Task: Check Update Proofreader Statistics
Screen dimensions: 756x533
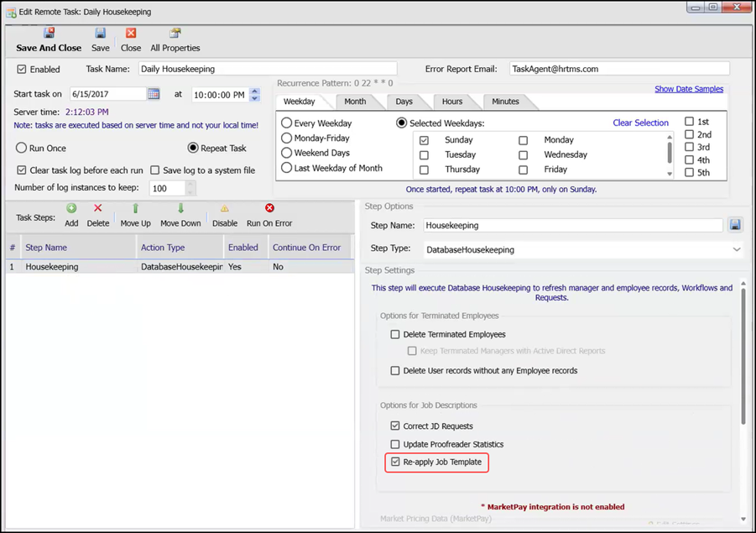Action: click(395, 444)
